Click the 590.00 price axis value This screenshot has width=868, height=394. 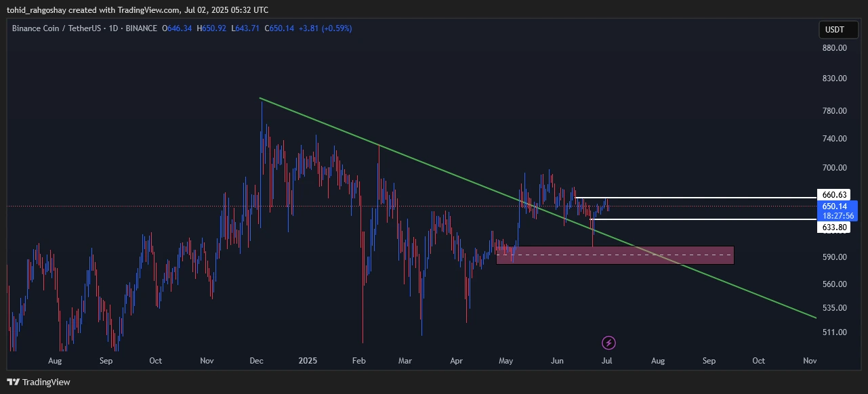pos(834,257)
